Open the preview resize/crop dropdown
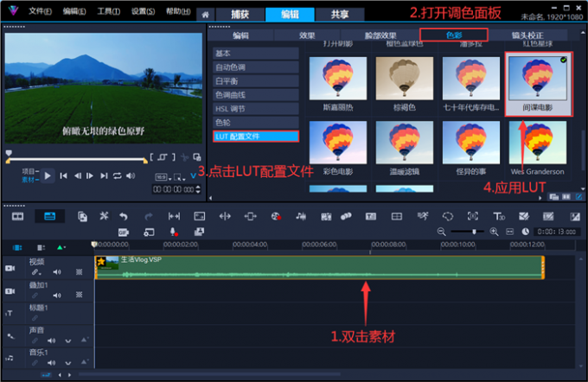588x382 pixels. [179, 177]
